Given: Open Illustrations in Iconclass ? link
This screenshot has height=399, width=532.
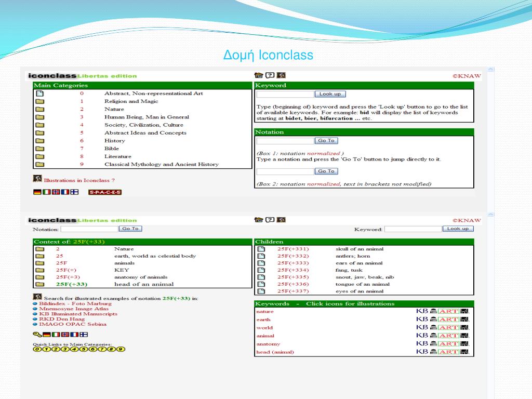Looking at the screenshot, I should (79, 180).
